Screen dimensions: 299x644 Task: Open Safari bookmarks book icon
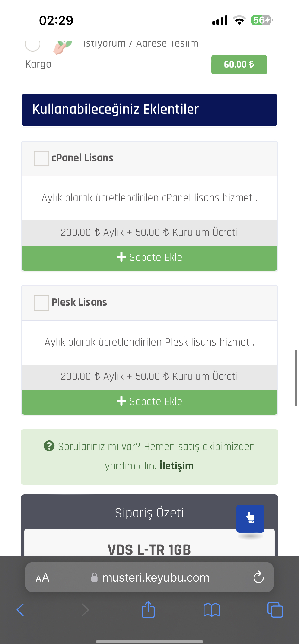(212, 610)
